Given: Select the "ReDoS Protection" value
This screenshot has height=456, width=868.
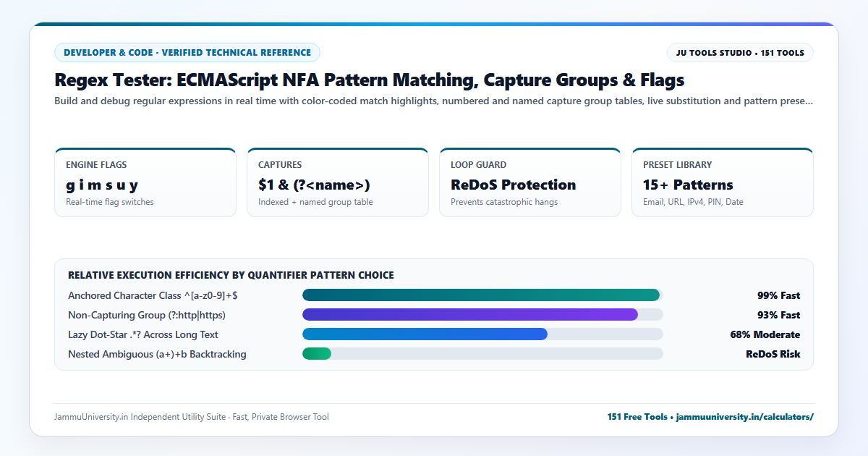Looking at the screenshot, I should pyautogui.click(x=514, y=185).
